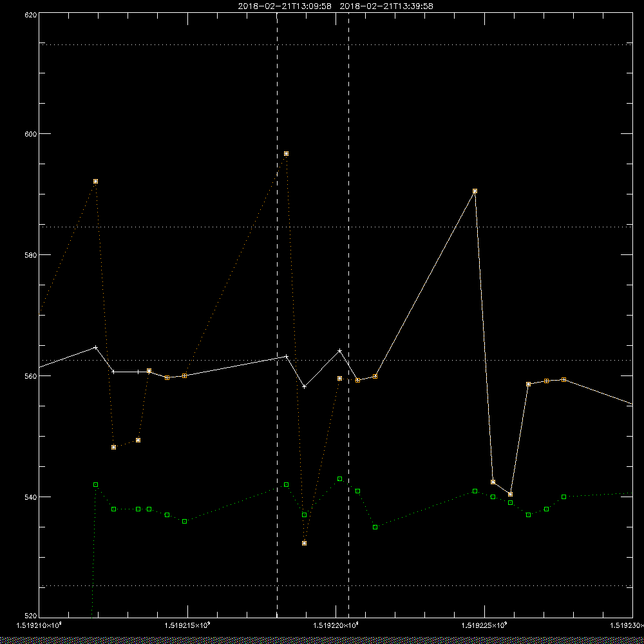The width and height of the screenshot is (644, 644).
Task: Click the 1.519225×10⁹ x-axis label
Action: 485,625
